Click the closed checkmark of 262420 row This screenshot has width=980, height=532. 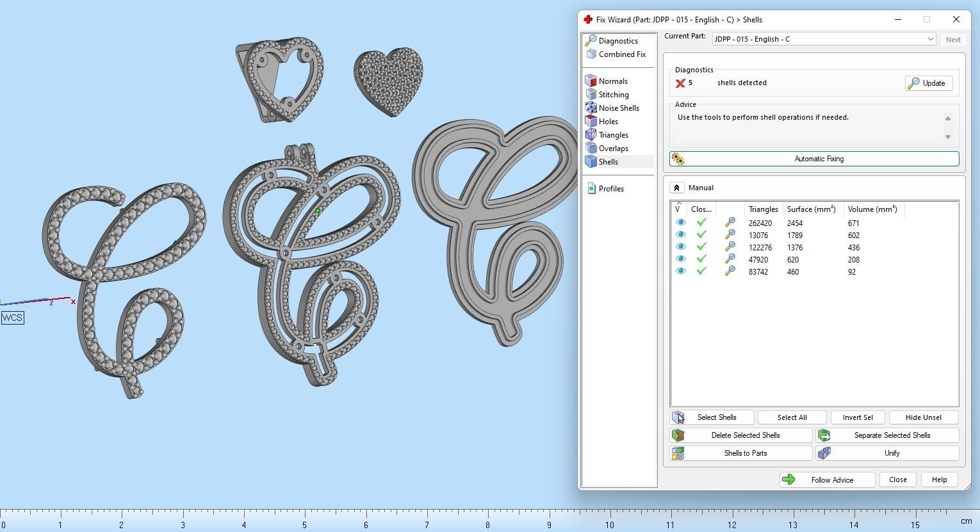(x=701, y=223)
